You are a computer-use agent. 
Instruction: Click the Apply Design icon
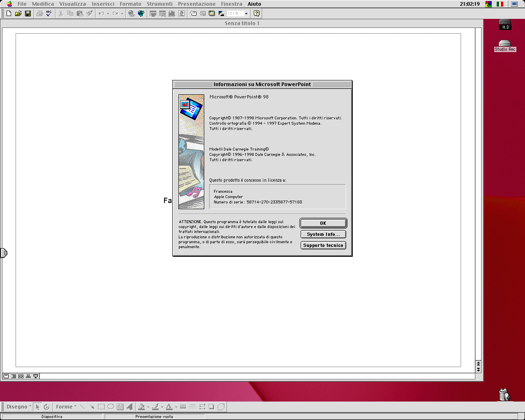[212, 14]
